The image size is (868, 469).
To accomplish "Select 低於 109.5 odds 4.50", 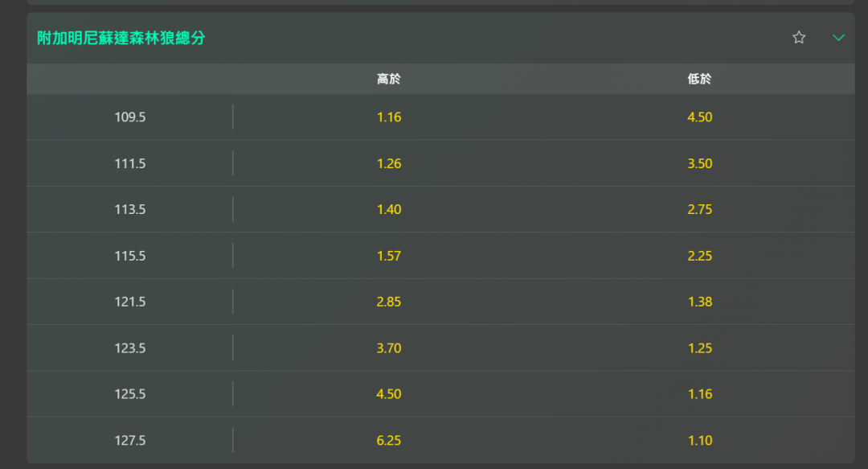I will [699, 117].
